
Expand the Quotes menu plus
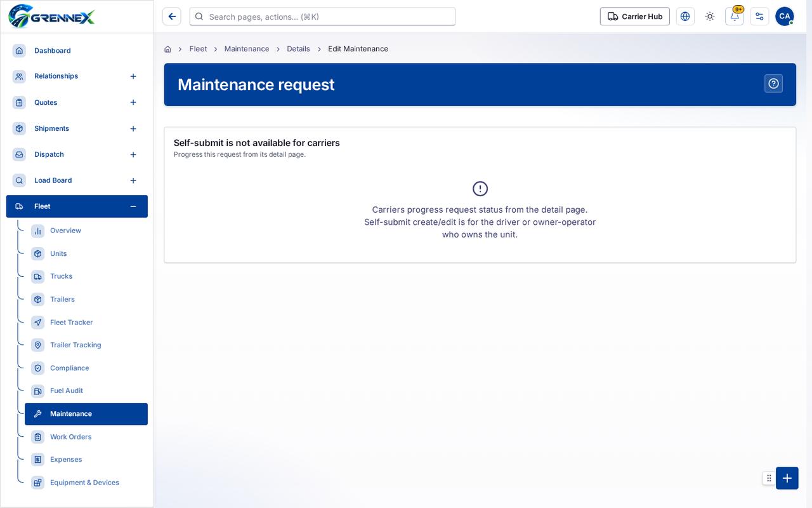point(133,102)
